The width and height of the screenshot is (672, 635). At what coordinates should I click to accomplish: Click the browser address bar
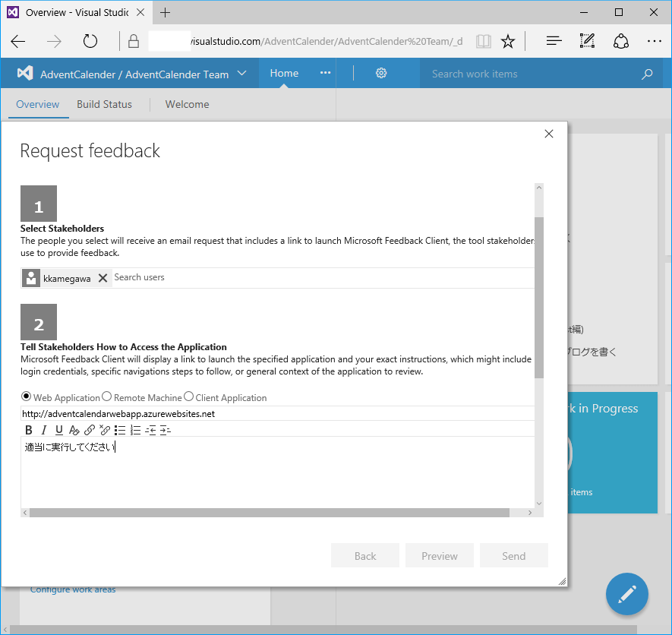(305, 42)
